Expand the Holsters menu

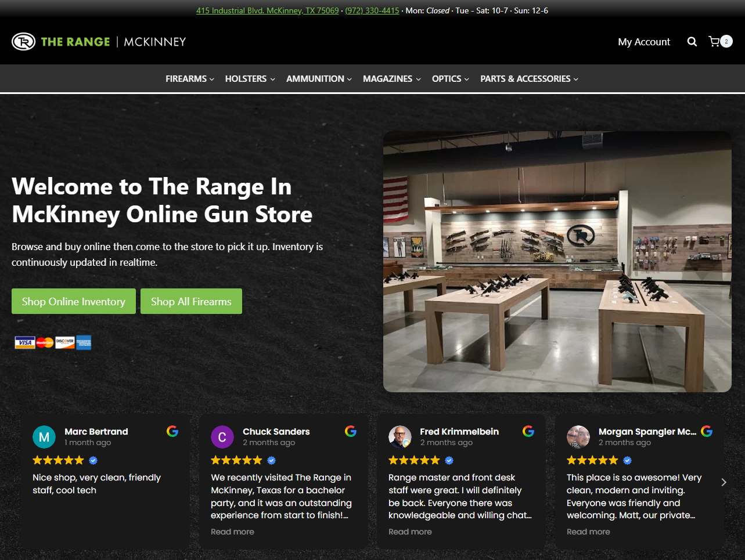point(250,79)
